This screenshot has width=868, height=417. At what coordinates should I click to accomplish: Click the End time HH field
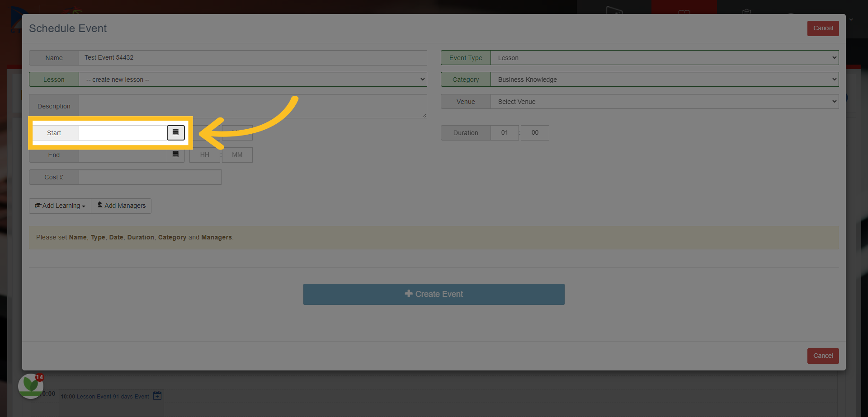(x=205, y=155)
